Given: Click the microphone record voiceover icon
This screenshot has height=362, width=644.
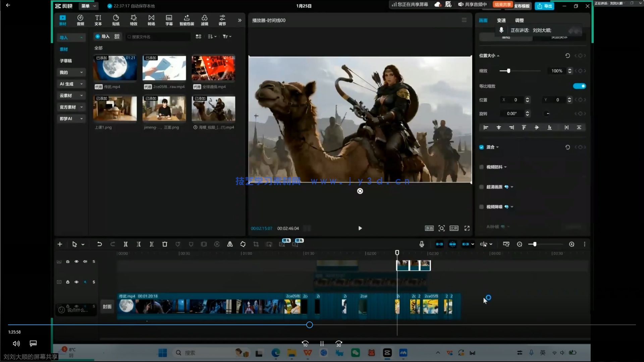Looking at the screenshot, I should click(422, 244).
